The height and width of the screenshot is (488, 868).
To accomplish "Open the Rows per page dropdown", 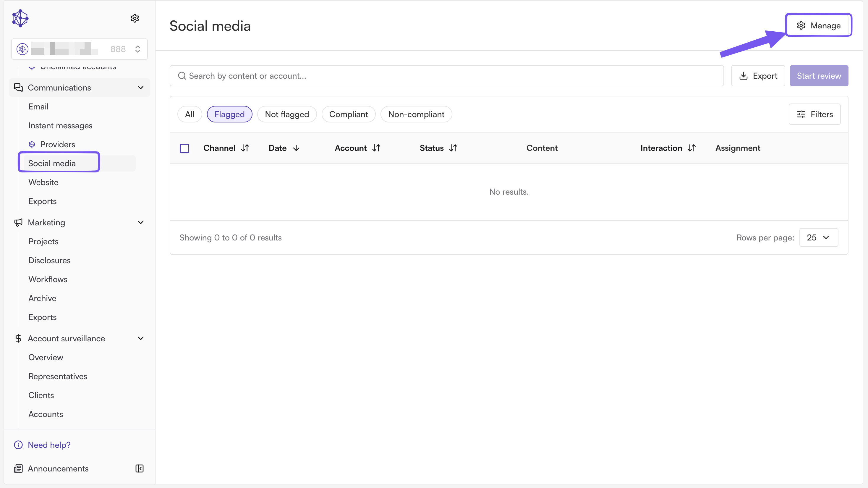I will click(x=818, y=237).
